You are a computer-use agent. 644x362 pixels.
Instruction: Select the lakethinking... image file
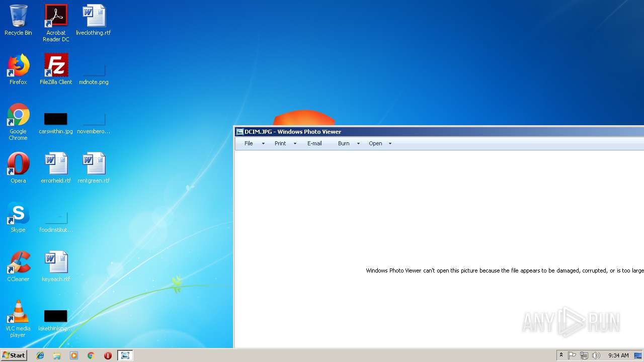coord(56,320)
